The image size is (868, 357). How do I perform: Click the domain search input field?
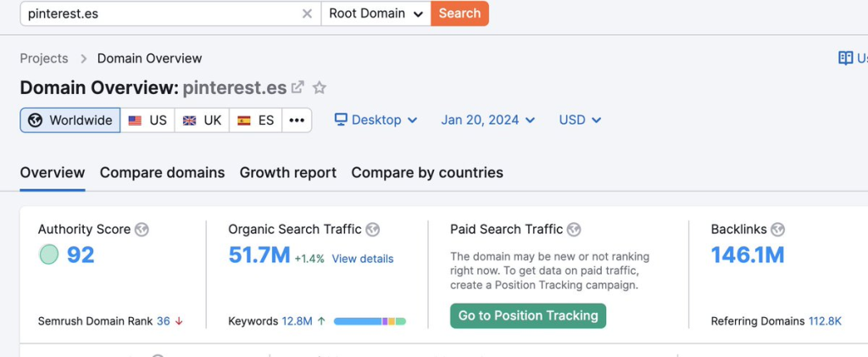[x=161, y=14]
